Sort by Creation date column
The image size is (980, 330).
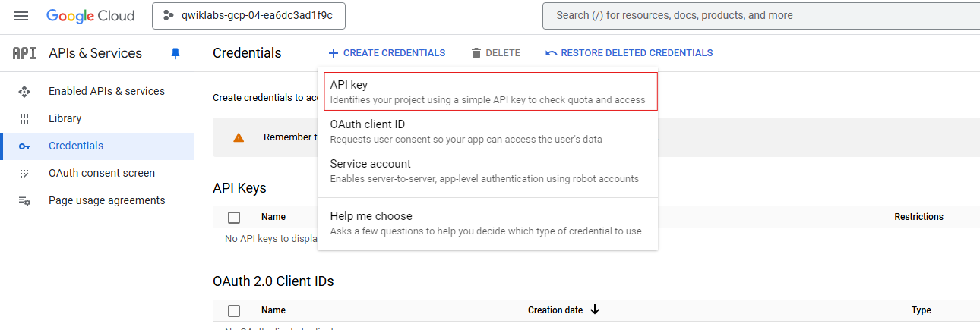tap(555, 310)
